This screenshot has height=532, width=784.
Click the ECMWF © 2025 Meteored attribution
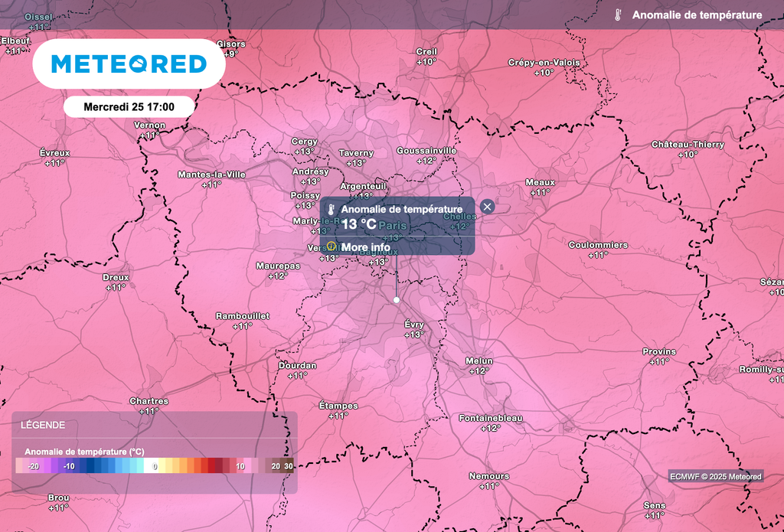coord(716,476)
